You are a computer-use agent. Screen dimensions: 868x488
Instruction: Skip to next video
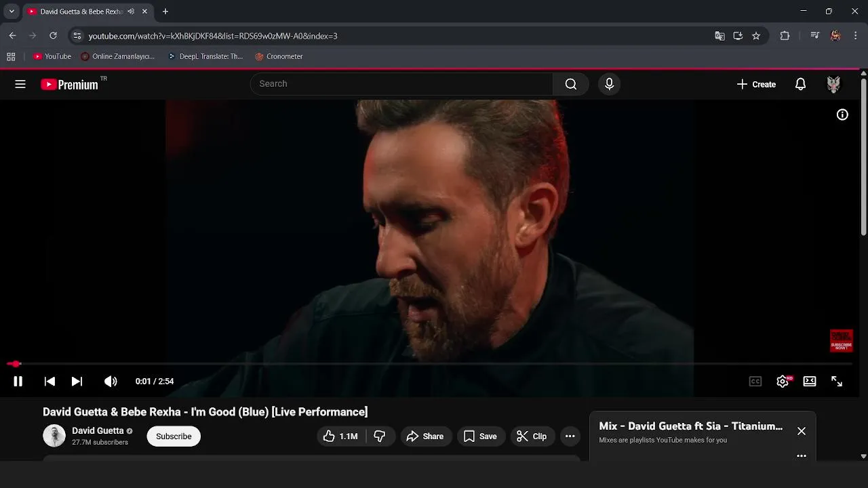click(x=77, y=382)
